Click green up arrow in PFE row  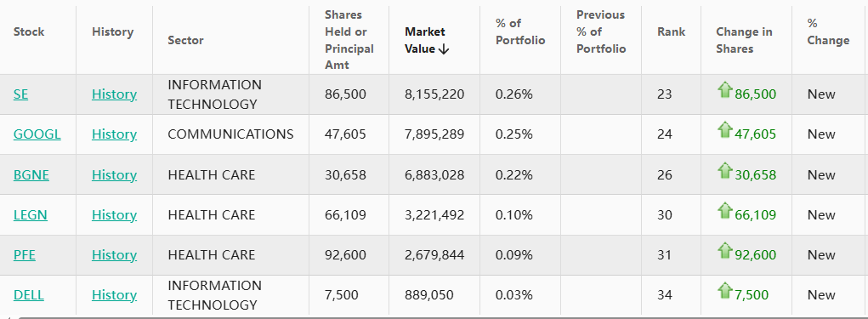[725, 250]
